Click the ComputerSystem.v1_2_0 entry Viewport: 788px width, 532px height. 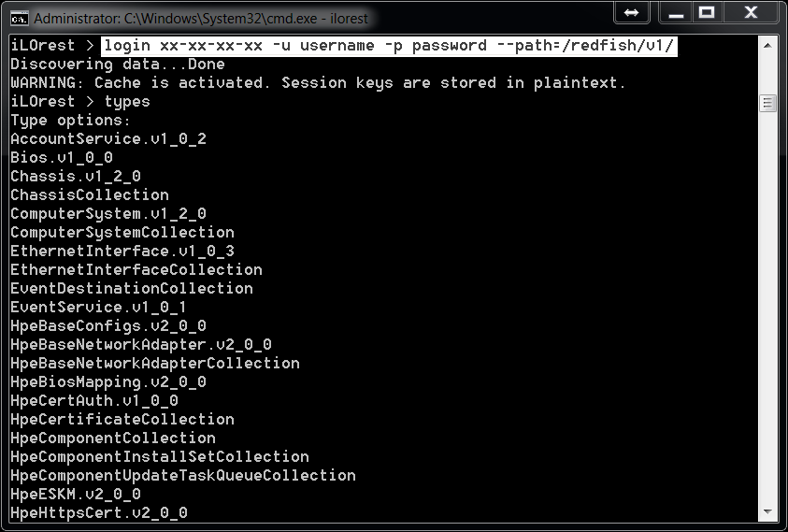click(x=108, y=214)
